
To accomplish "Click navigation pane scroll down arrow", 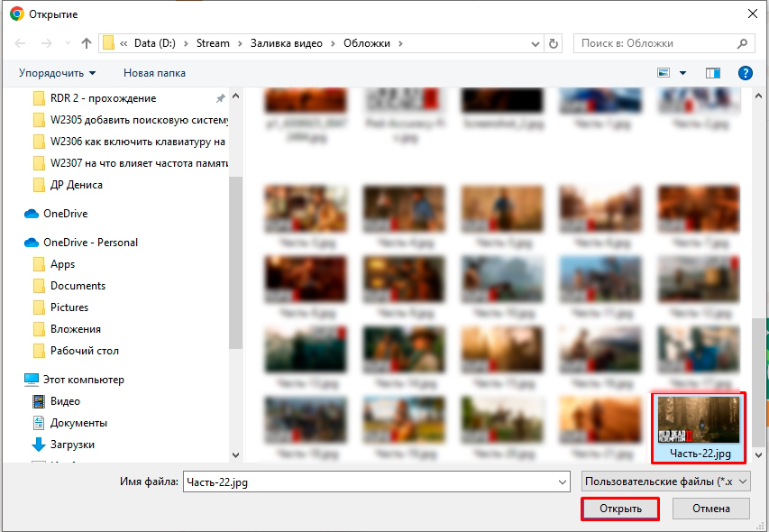I will coord(236,455).
